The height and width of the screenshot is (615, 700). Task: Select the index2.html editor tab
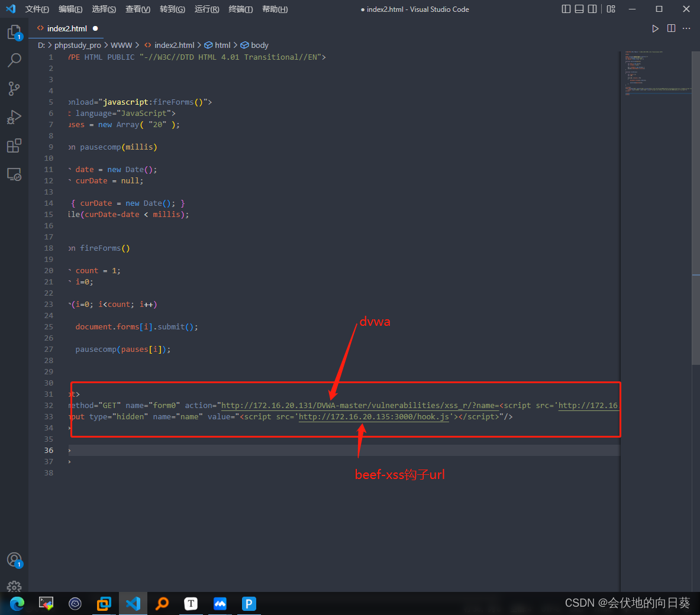(67, 28)
